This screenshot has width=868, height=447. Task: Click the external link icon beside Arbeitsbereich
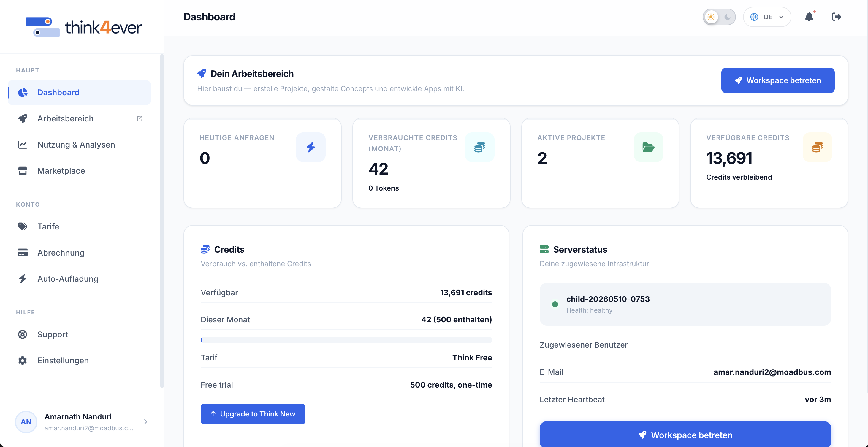(x=140, y=118)
